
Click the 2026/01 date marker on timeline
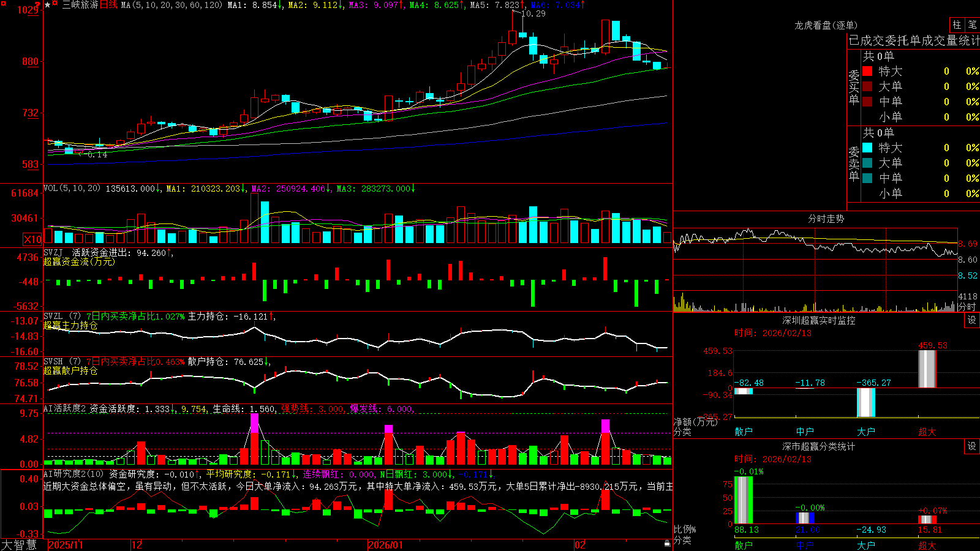tap(386, 545)
